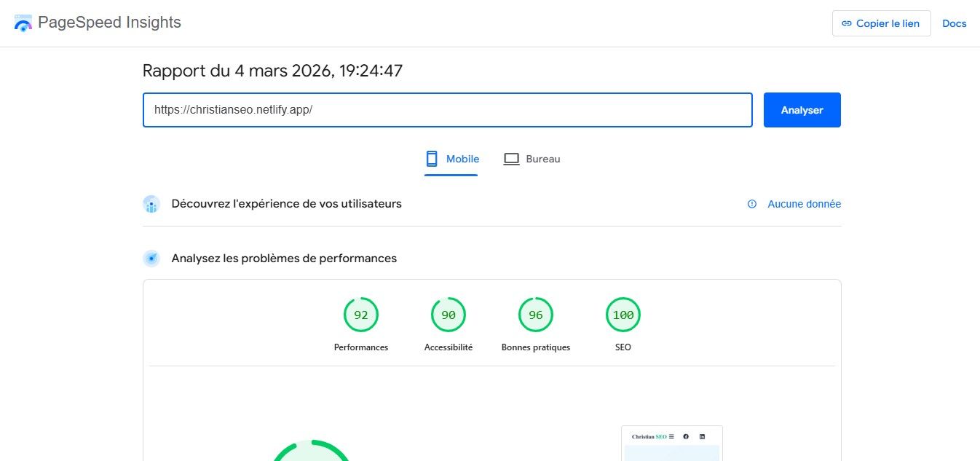Click the PageSpeed Insights logo icon
The height and width of the screenshot is (461, 980).
(x=23, y=23)
